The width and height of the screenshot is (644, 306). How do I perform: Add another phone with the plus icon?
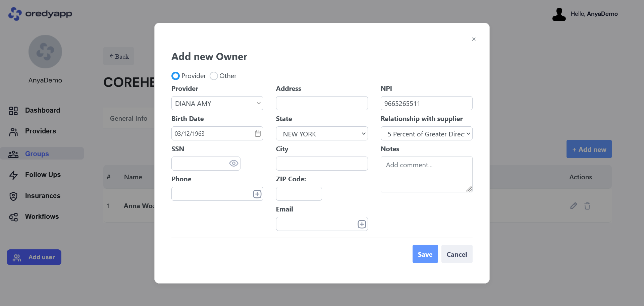click(257, 194)
